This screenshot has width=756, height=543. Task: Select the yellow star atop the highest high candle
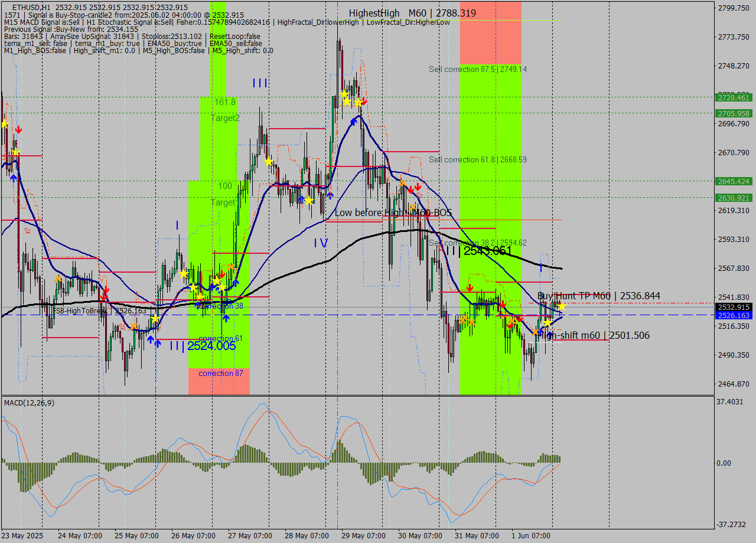(343, 93)
